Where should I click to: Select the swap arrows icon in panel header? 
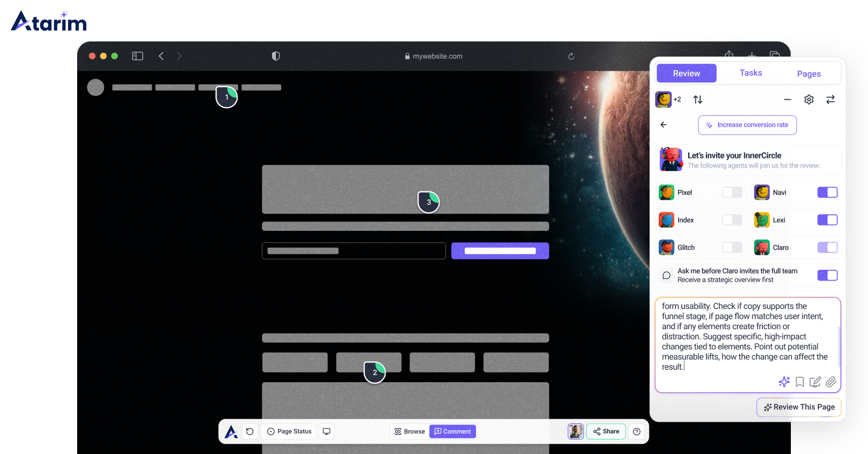point(830,99)
